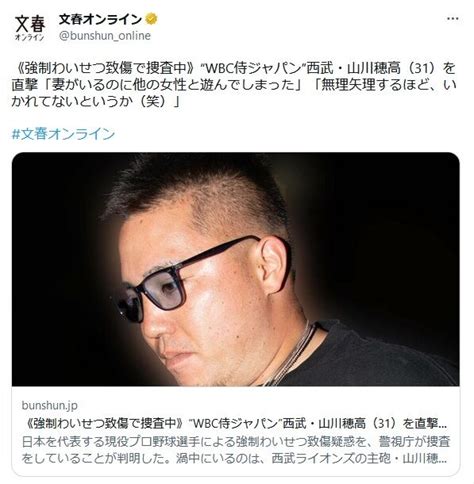This screenshot has width=474, height=484.
Task: Click the small オンライン caption under the 文春 logo
Action: pos(29,37)
